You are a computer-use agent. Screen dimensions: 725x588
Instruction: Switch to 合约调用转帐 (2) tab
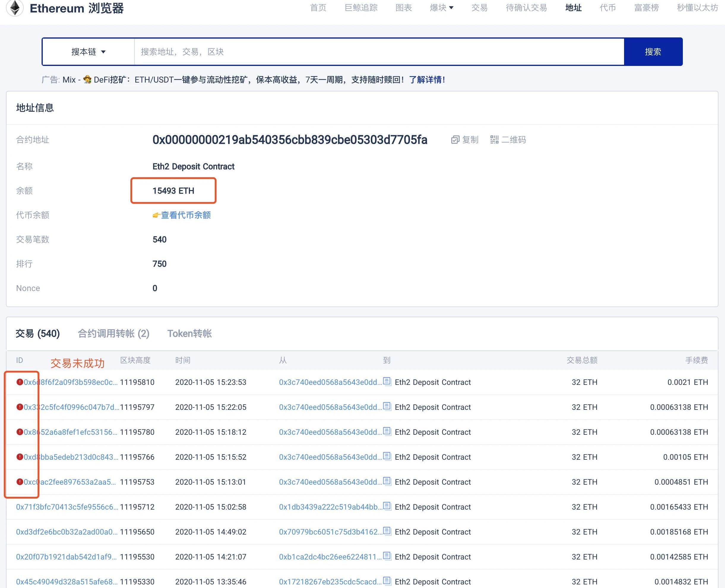[113, 333]
